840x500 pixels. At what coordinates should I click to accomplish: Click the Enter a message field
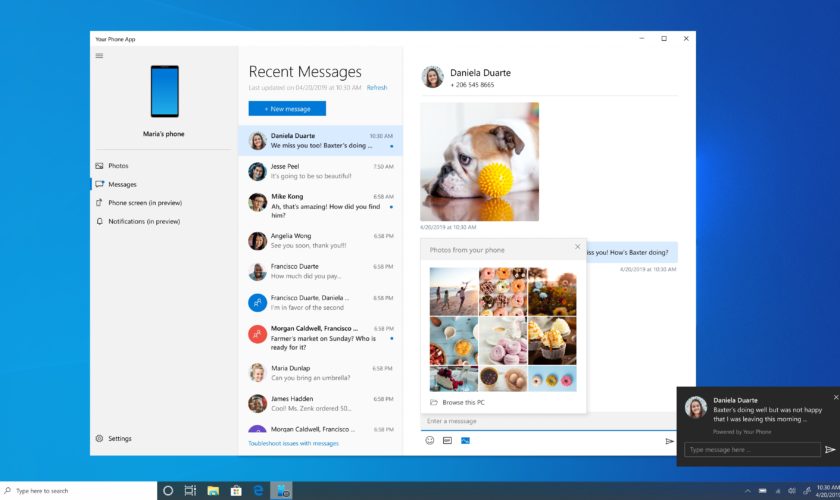[549, 421]
